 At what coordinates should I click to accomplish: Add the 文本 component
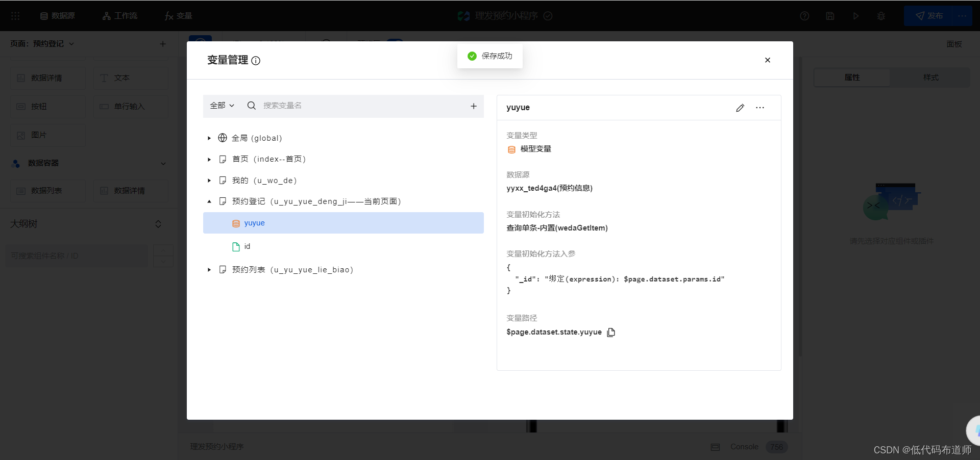coord(131,78)
